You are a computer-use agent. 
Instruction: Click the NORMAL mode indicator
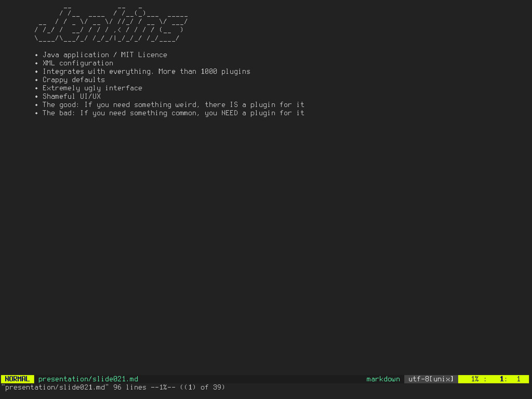pos(17,379)
